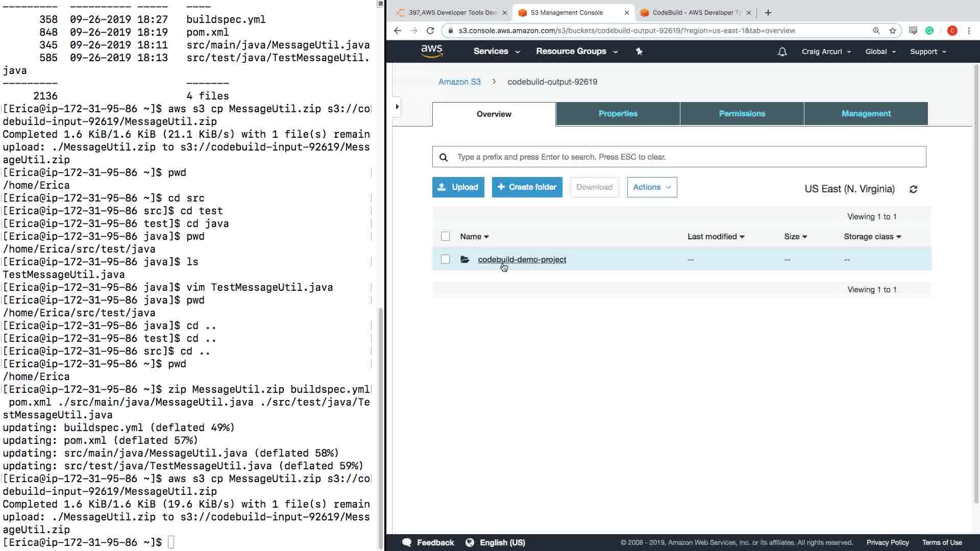This screenshot has height=551, width=980.
Task: Open the Actions dropdown
Action: [x=651, y=187]
